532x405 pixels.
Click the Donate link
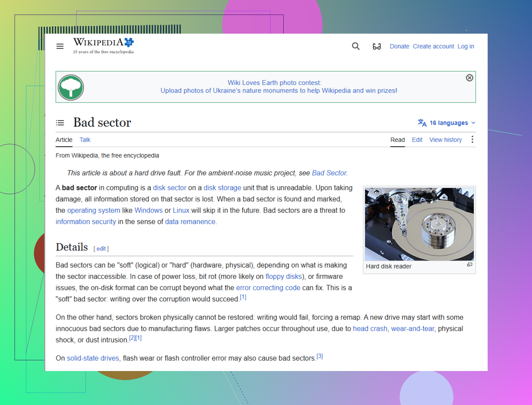399,46
